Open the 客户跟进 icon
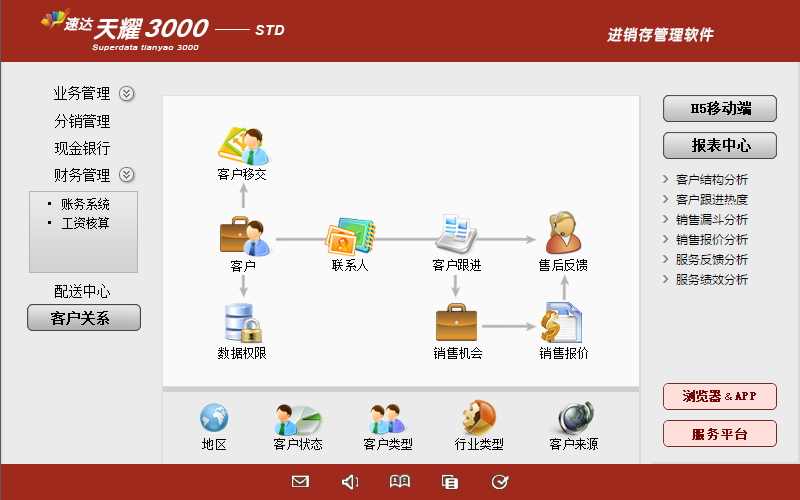The width and height of the screenshot is (800, 500). [456, 236]
